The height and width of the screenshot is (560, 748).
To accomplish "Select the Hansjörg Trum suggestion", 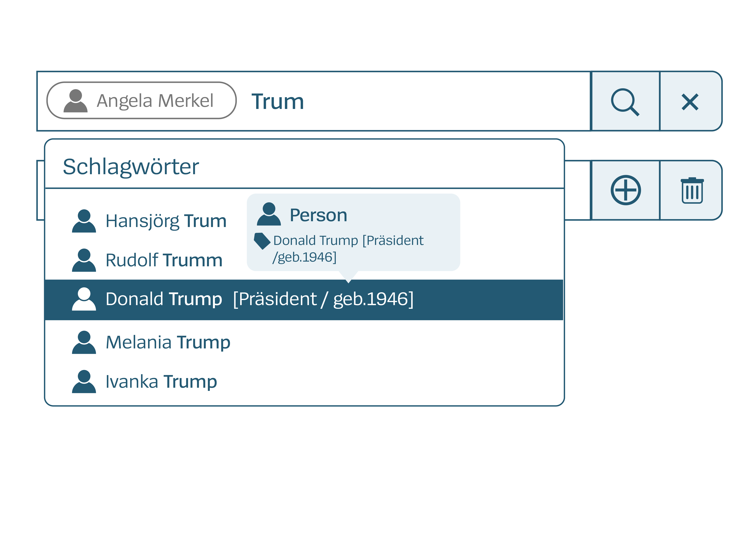I will (166, 221).
